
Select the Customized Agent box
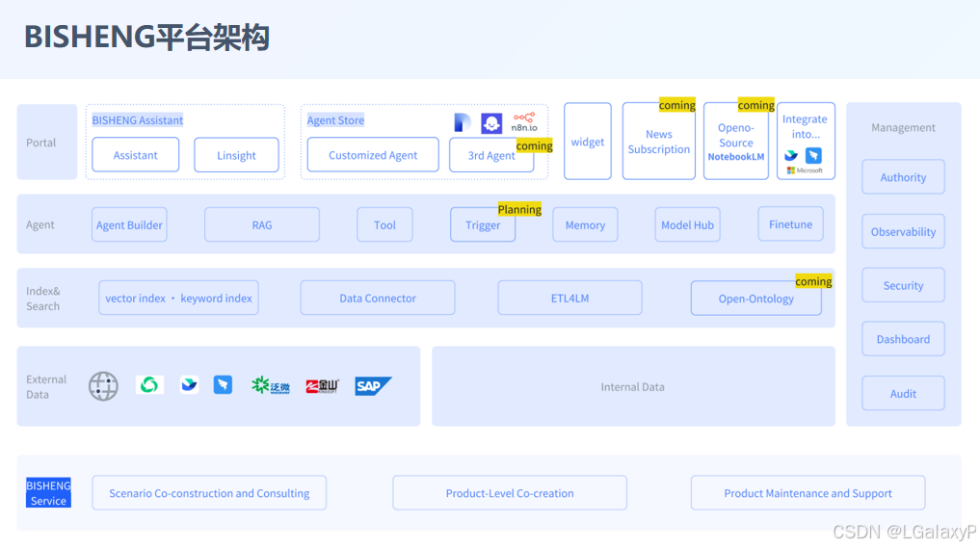(373, 155)
